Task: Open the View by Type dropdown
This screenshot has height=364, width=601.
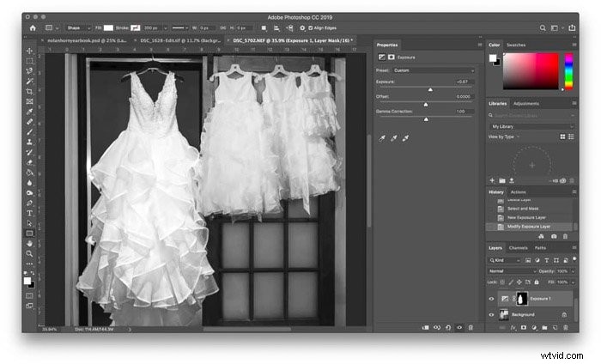Action: [x=504, y=136]
